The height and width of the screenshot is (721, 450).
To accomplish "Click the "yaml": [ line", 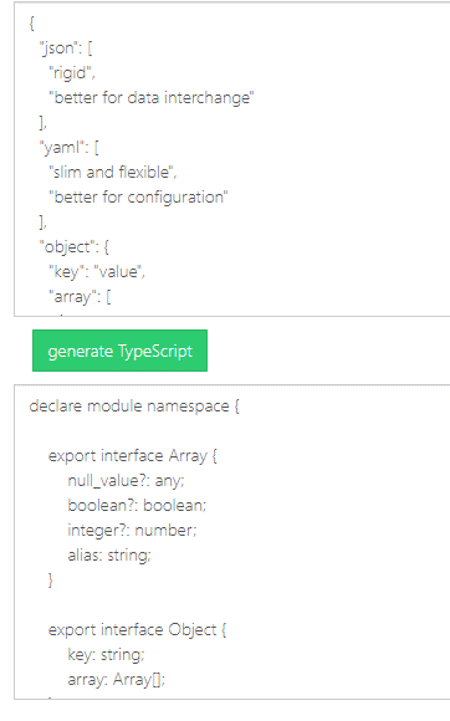I will [x=69, y=148].
